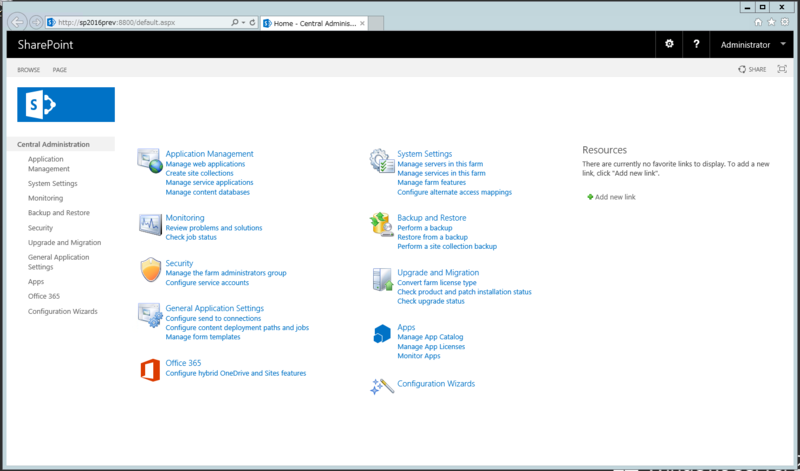Viewport: 800px width, 471px height.
Task: Click the SHARE button
Action: (x=752, y=69)
